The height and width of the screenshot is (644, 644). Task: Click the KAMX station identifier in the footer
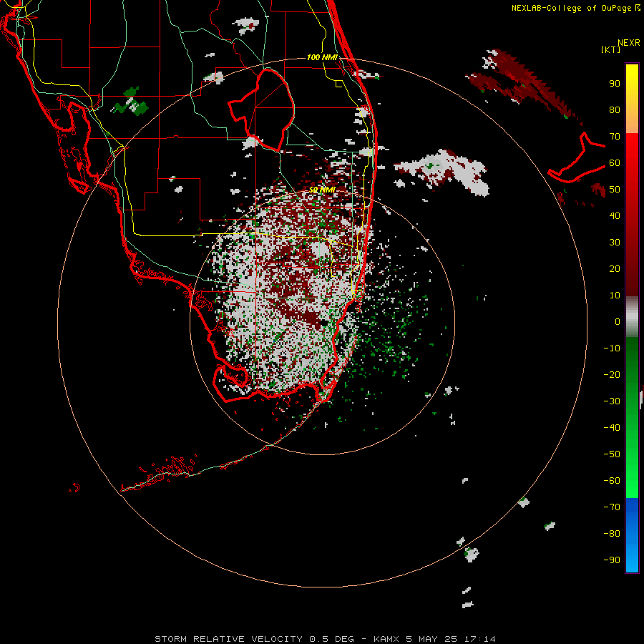click(x=386, y=639)
